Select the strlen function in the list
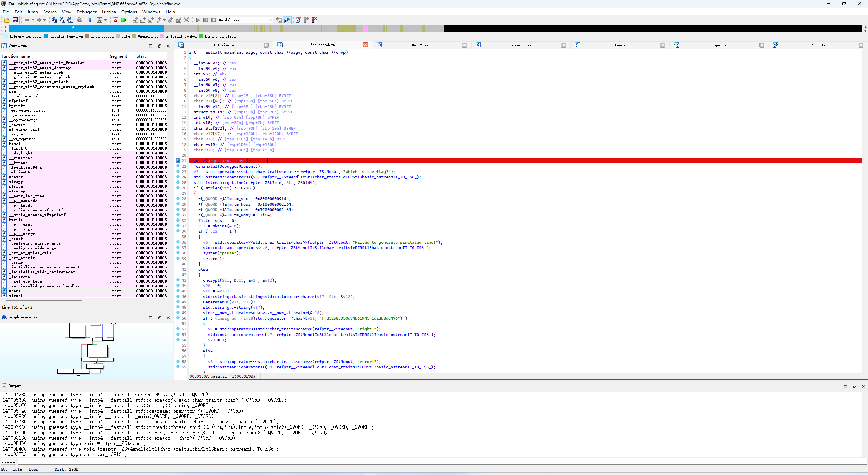This screenshot has width=868, height=475. click(x=85, y=186)
